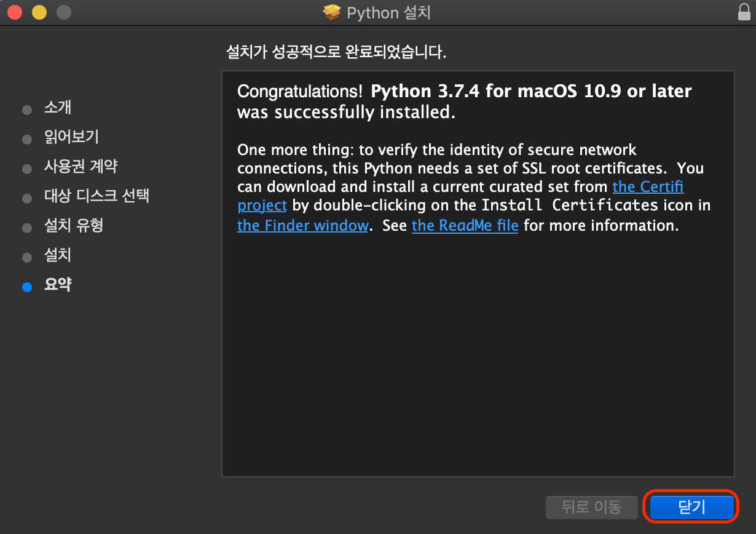
Task: Select the 설치 step in sidebar
Action: 58,255
